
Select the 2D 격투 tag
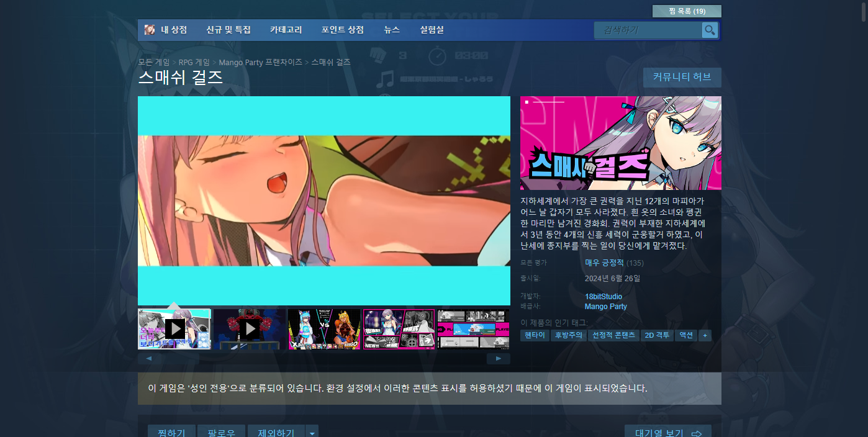(658, 335)
